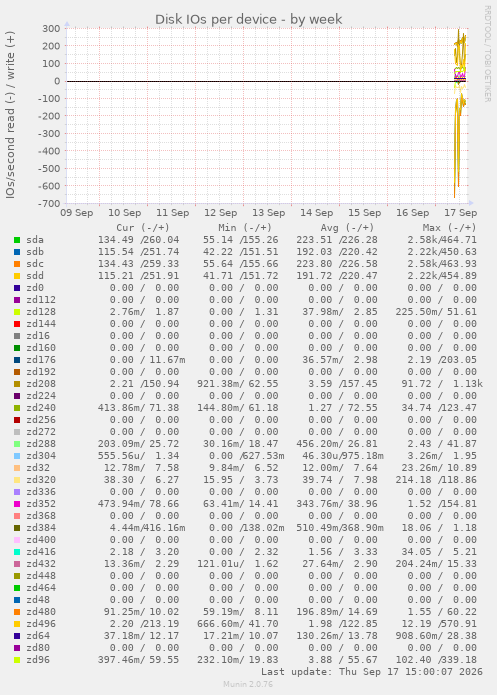Viewport: 497px width, 695px height.
Task: Click the 'zd0' device label
Action: 35,288
